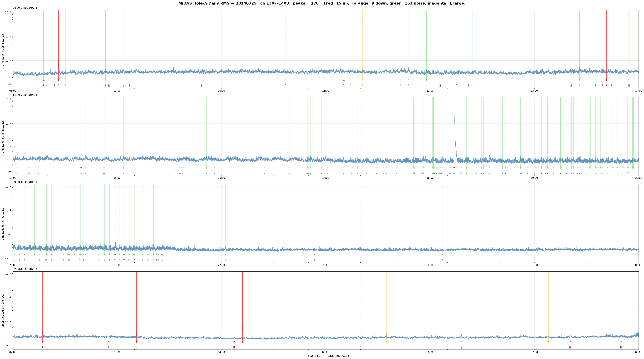The width and height of the screenshot is (644, 359).
Task: Click the '12:00' x-axis tick label
Action: point(430,91)
